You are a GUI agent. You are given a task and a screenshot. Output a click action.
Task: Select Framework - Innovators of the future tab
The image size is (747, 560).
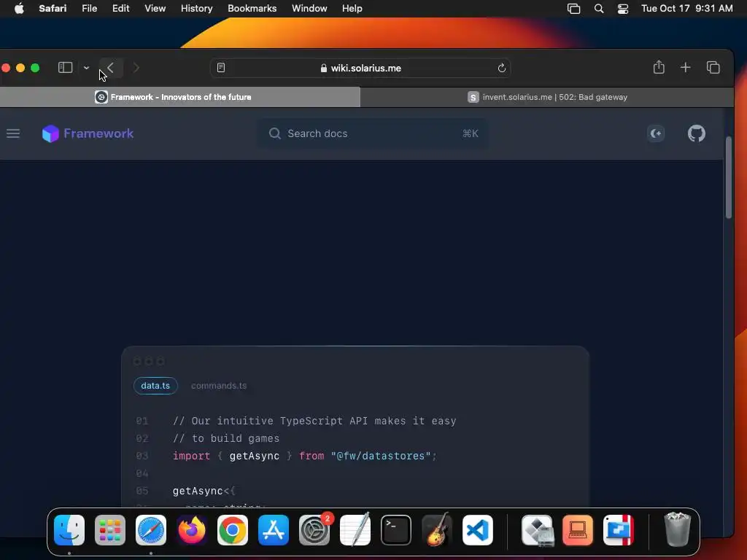tap(179, 97)
